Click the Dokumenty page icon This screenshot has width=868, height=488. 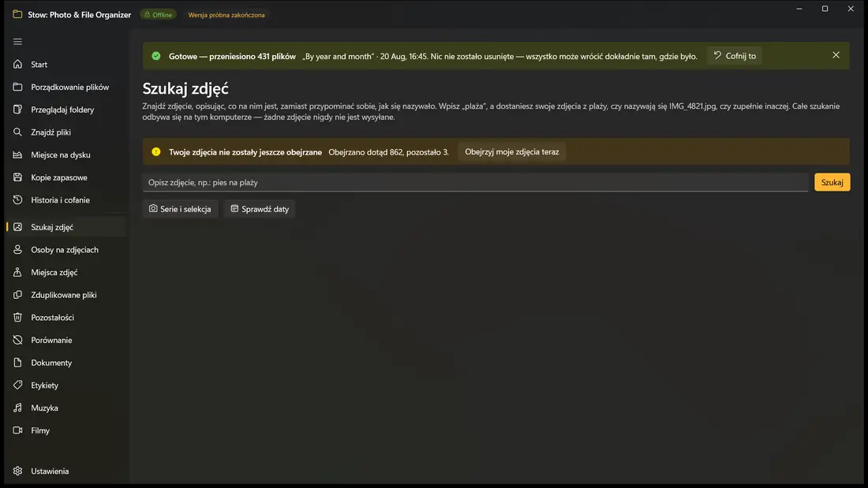(17, 363)
